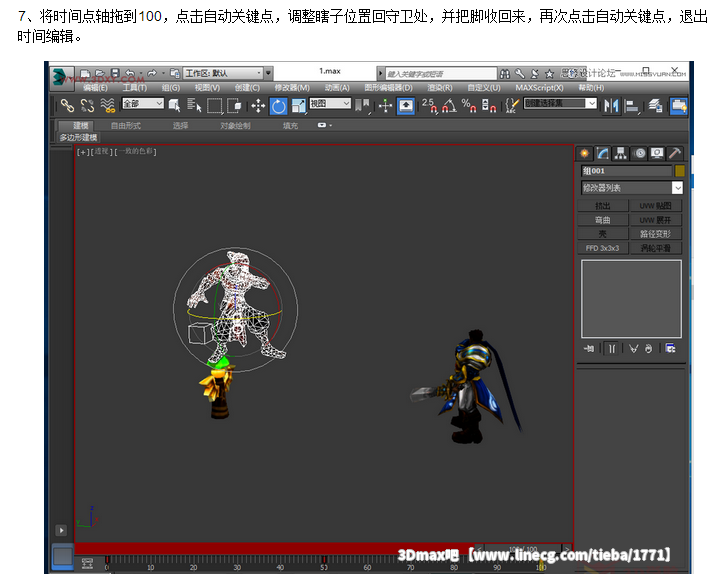Open Edit Named Selection Sets tool

click(x=512, y=105)
